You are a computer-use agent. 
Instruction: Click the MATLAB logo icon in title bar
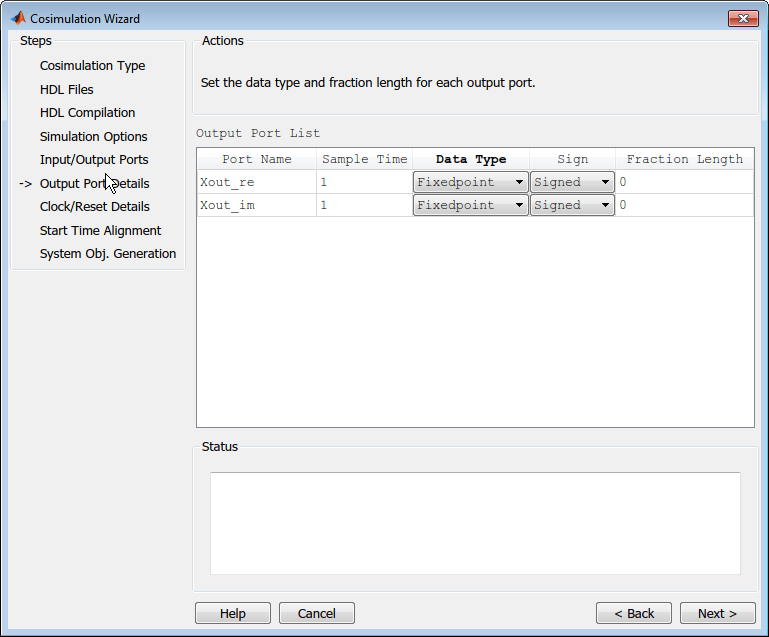18,18
